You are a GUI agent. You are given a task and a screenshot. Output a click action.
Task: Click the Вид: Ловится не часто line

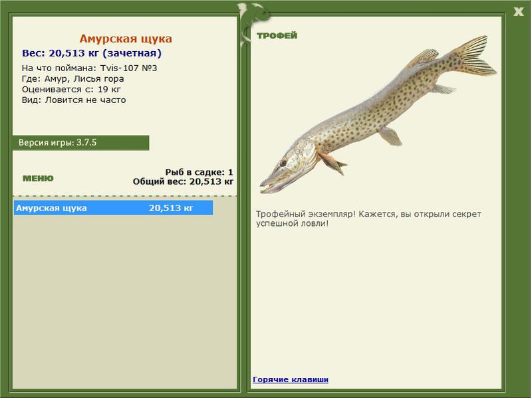coord(74,100)
